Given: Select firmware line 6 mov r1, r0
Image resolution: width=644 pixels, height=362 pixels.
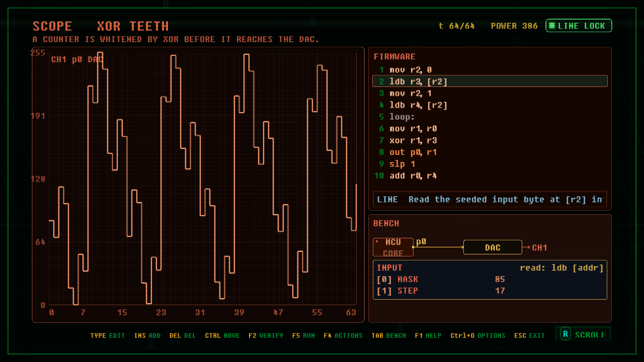Looking at the screenshot, I should (490, 129).
